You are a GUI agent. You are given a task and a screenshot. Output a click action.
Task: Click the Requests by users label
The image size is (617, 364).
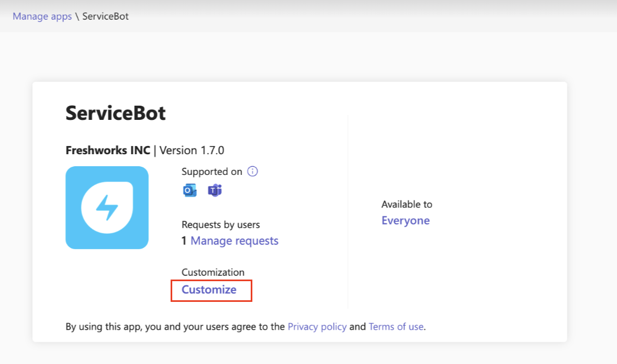pyautogui.click(x=221, y=225)
